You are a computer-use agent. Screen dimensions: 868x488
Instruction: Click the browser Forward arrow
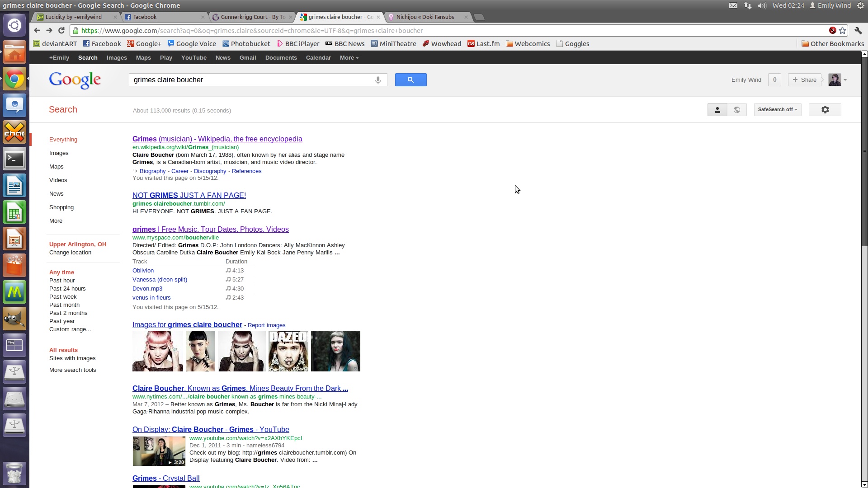point(49,31)
